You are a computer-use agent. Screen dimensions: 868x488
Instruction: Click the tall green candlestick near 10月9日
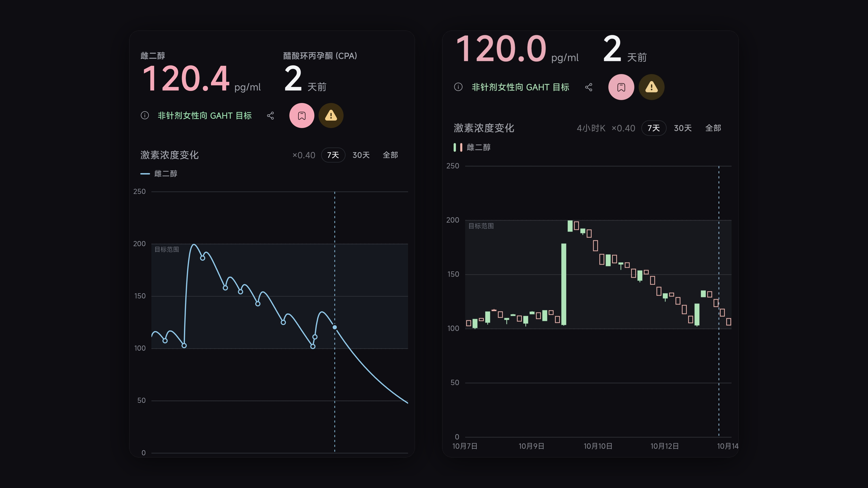(x=564, y=284)
